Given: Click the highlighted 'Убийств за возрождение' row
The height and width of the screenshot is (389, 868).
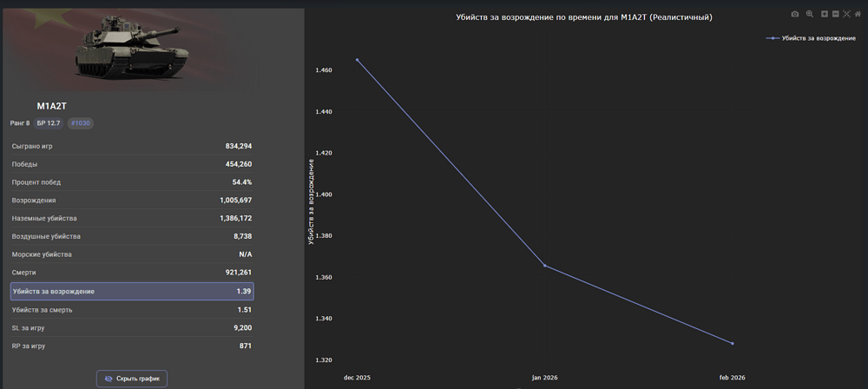Looking at the screenshot, I should click(132, 292).
